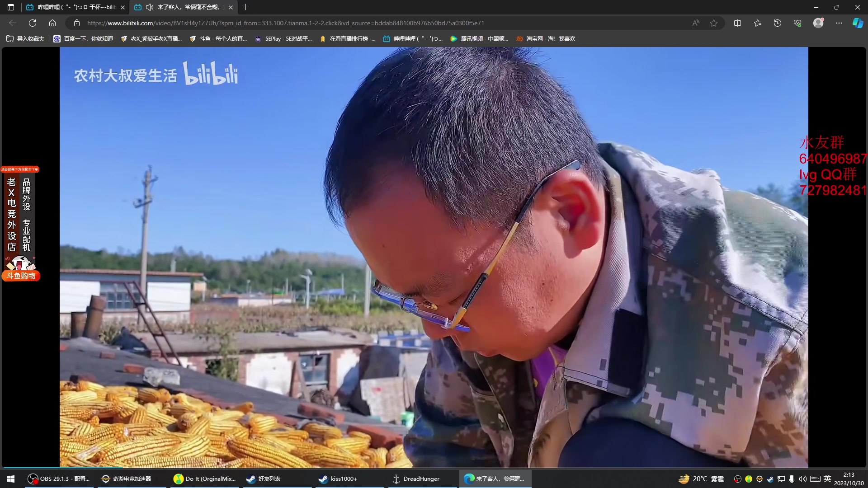Open Browser Essentials heart icon
The height and width of the screenshot is (488, 868).
tap(797, 23)
